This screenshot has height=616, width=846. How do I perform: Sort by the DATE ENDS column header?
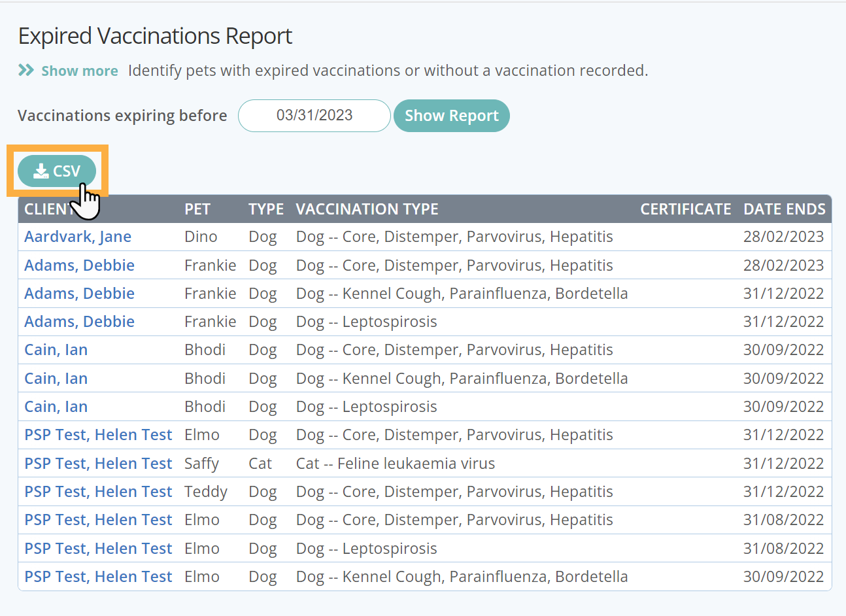(x=784, y=209)
